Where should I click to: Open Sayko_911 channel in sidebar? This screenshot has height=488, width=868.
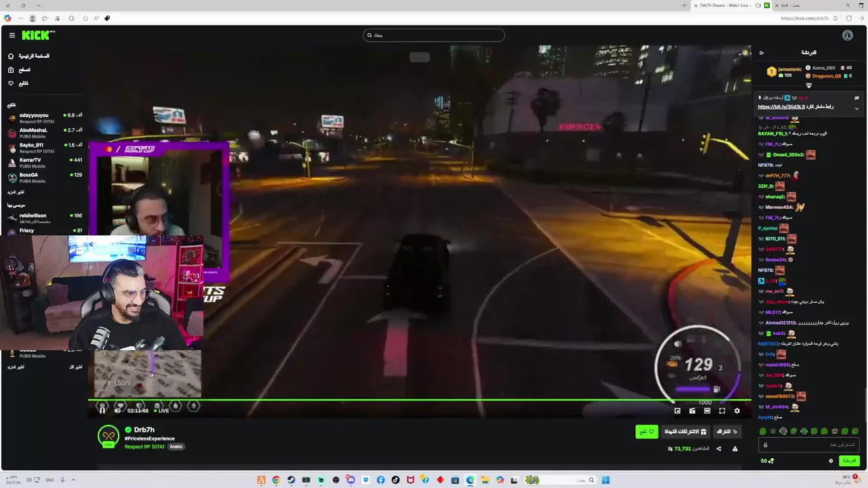click(x=45, y=148)
